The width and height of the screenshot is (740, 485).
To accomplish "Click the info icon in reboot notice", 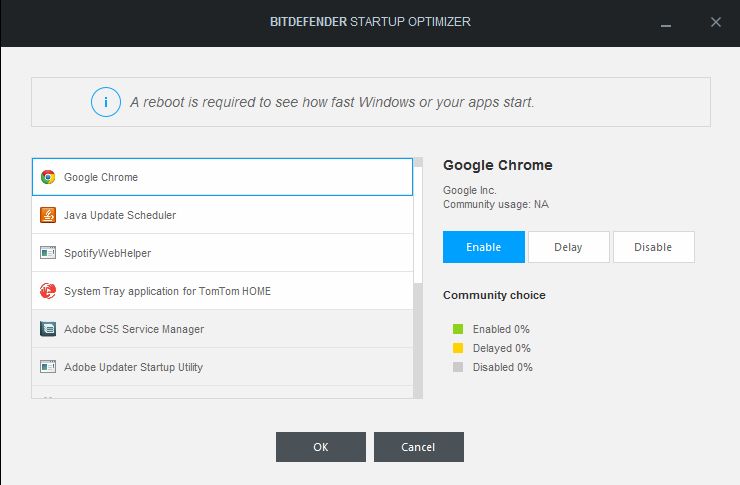I will click(106, 102).
